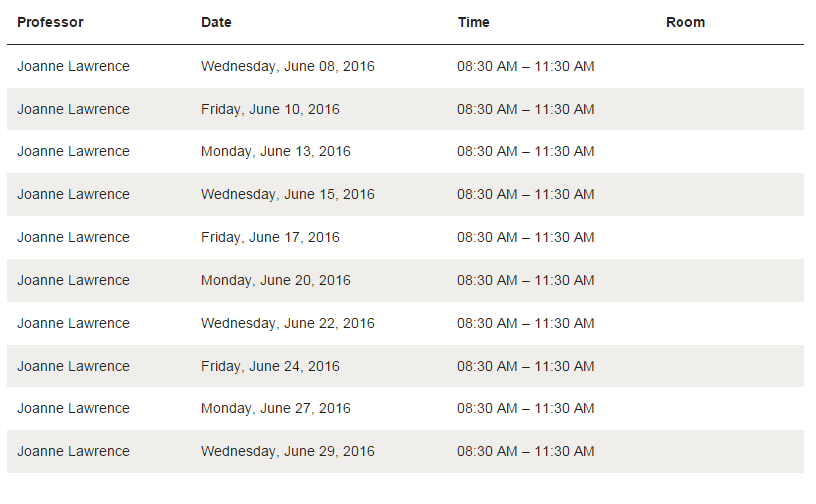
Task: Click the time cell for June 20 row
Action: coord(526,280)
